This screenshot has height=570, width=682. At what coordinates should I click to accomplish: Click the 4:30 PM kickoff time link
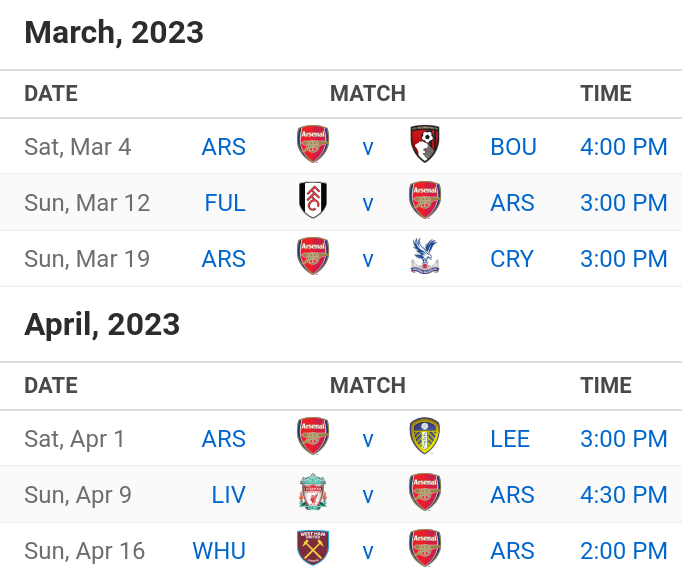pyautogui.click(x=624, y=495)
